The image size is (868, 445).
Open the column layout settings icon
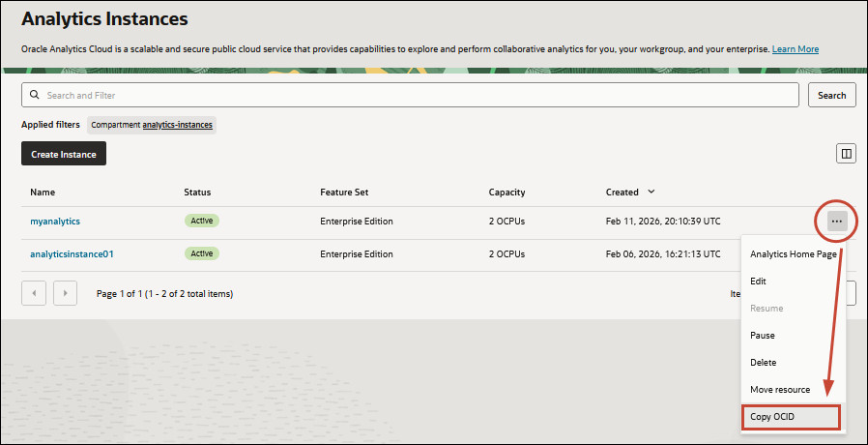click(x=846, y=153)
